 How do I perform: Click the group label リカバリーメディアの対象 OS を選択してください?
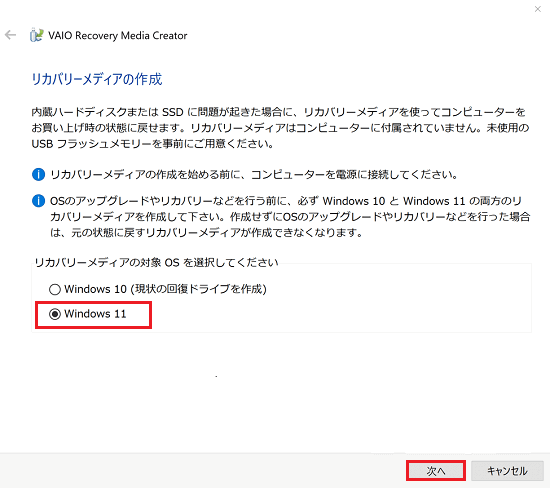[x=156, y=262]
